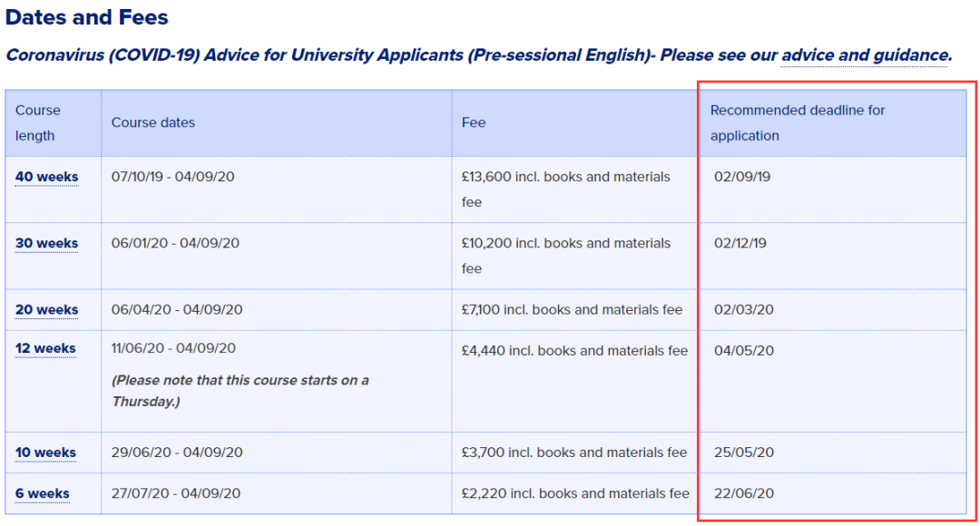Click the Dates and Fees heading
The image size is (980, 526).
pyautogui.click(x=87, y=17)
